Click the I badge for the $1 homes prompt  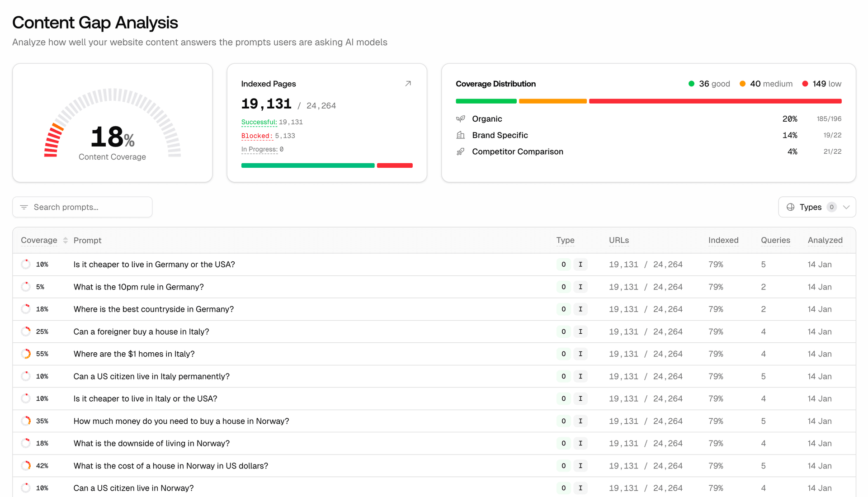click(581, 354)
